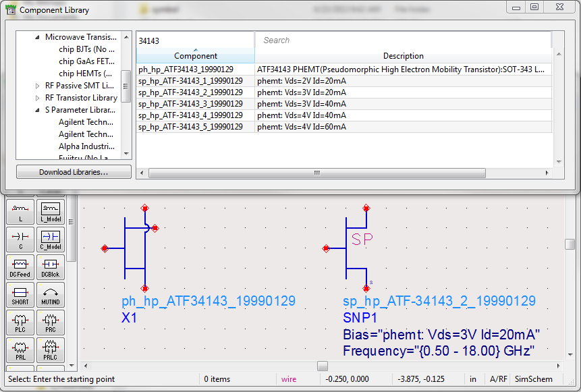This screenshot has width=581, height=392.
Task: Click the ph_hp_ATF34143 transistor symbol on schematic
Action: click(x=134, y=248)
